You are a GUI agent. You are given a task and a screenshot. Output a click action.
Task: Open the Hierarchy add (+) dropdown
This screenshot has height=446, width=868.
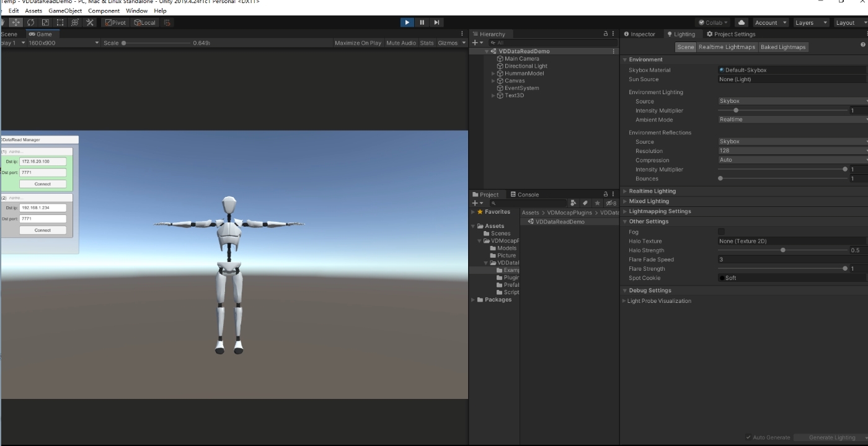pos(477,43)
